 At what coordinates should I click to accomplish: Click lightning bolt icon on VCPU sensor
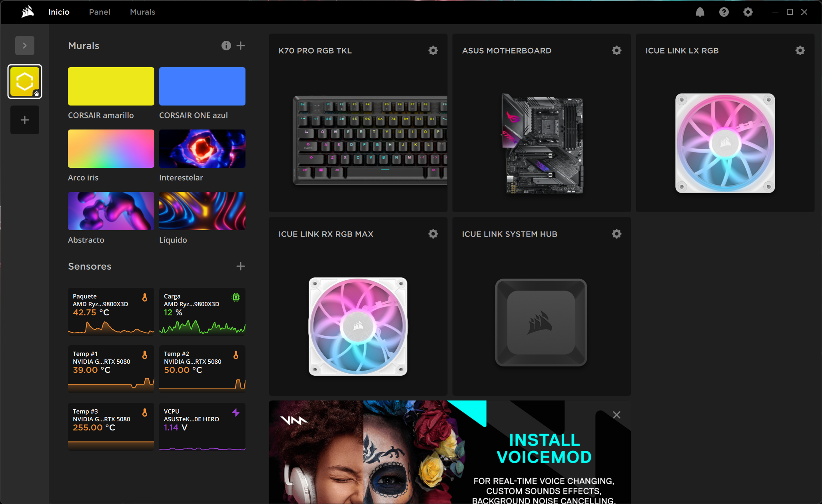[x=236, y=412]
